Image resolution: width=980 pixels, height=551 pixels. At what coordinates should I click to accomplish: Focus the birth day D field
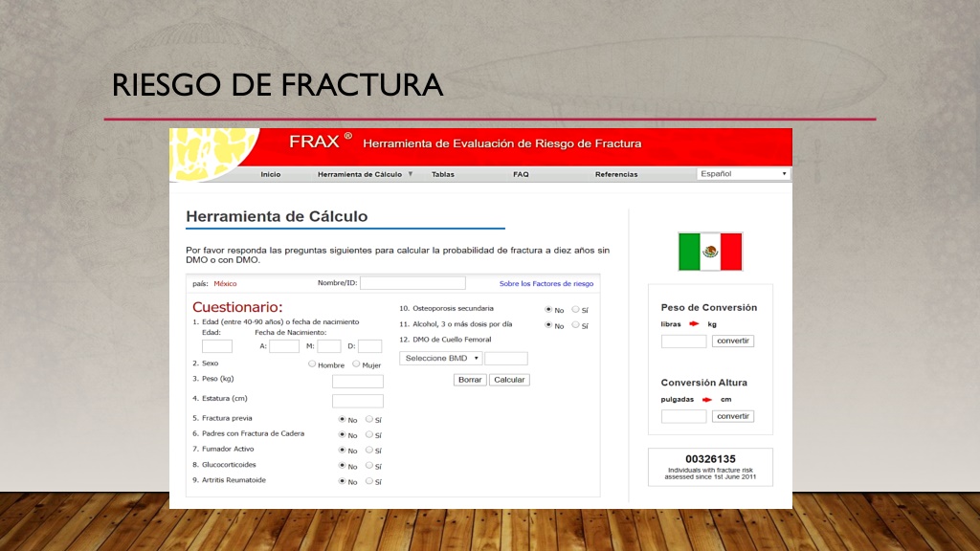369,346
